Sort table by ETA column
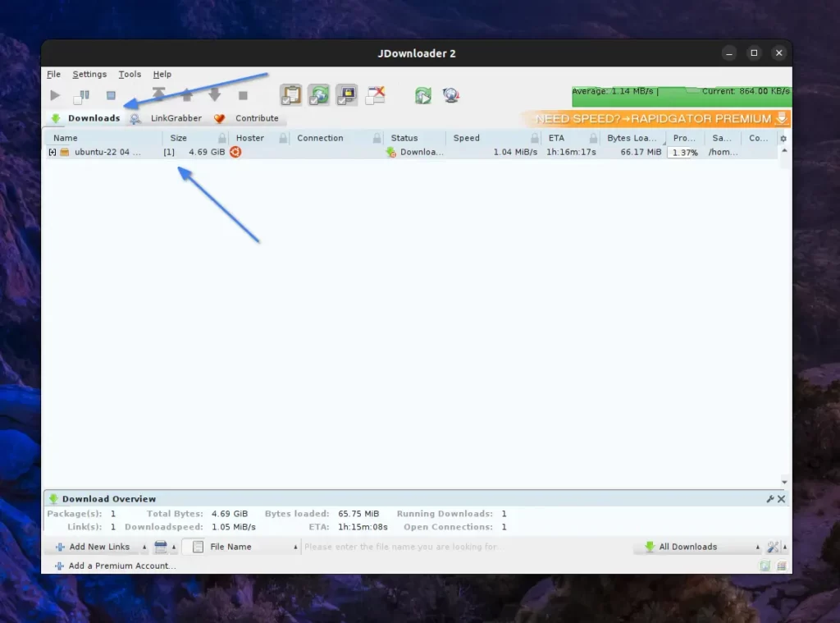 pyautogui.click(x=556, y=138)
